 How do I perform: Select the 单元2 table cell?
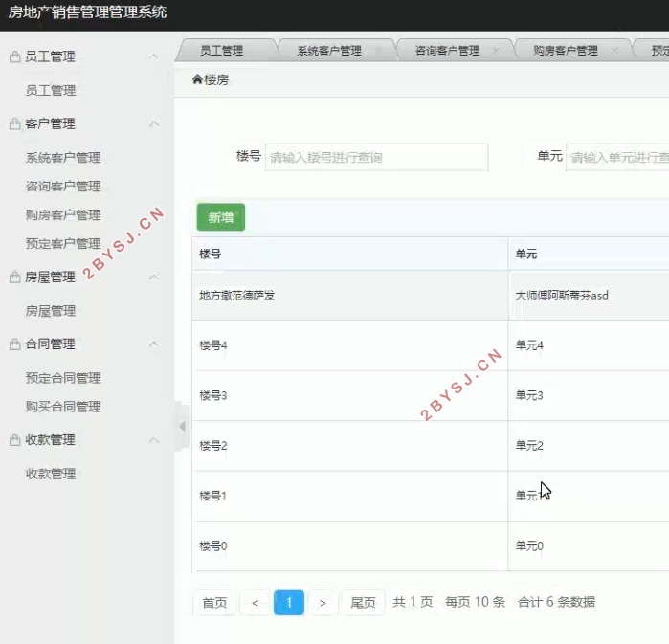pyautogui.click(x=589, y=446)
